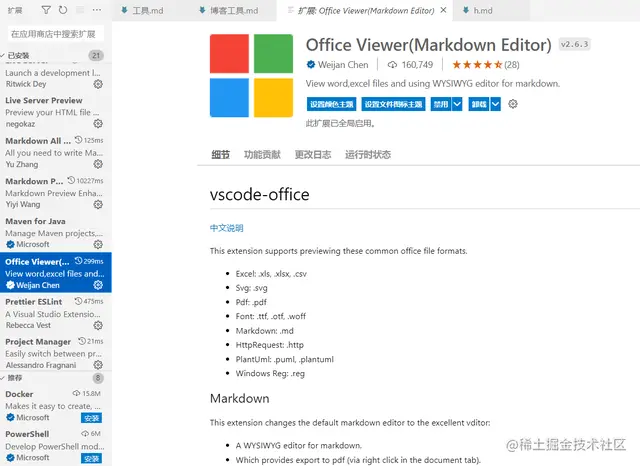Open manage gear for Project Manager
Image resolution: width=640 pixels, height=466 pixels.
pyautogui.click(x=98, y=365)
